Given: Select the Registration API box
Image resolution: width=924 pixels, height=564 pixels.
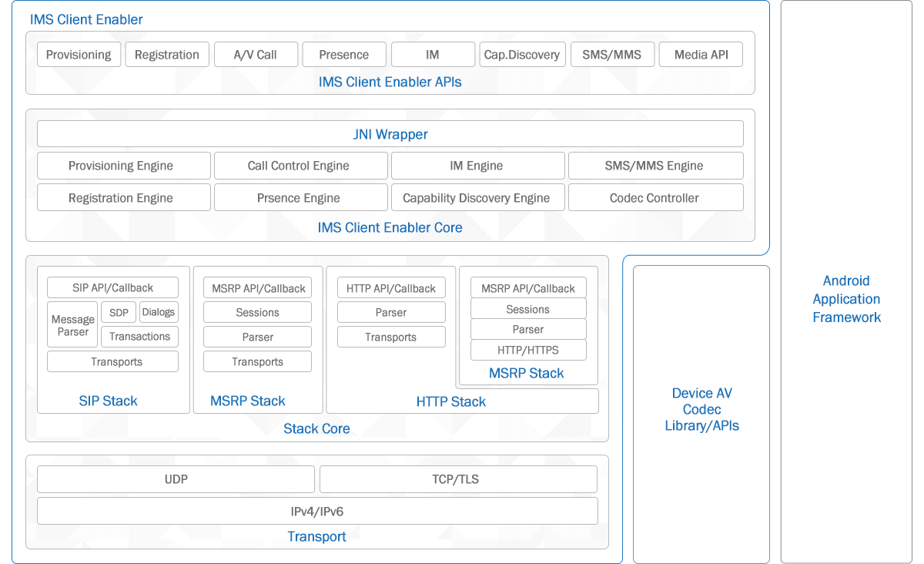Looking at the screenshot, I should pyautogui.click(x=167, y=55).
